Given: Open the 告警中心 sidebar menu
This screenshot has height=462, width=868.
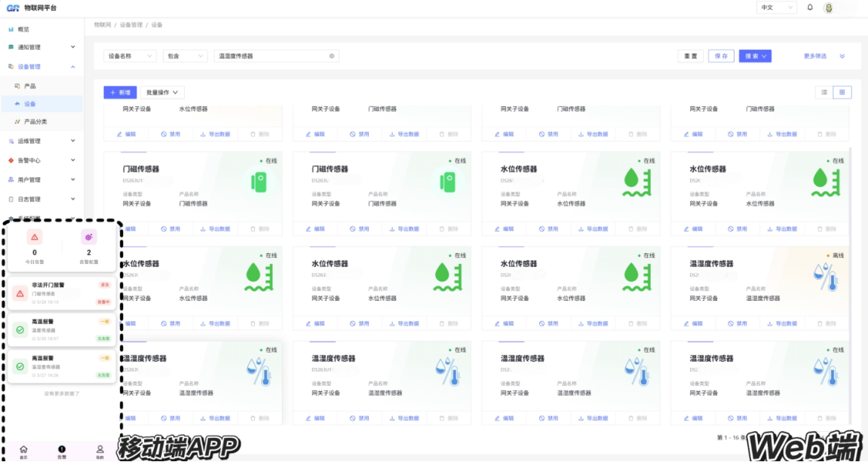Looking at the screenshot, I should click(41, 161).
